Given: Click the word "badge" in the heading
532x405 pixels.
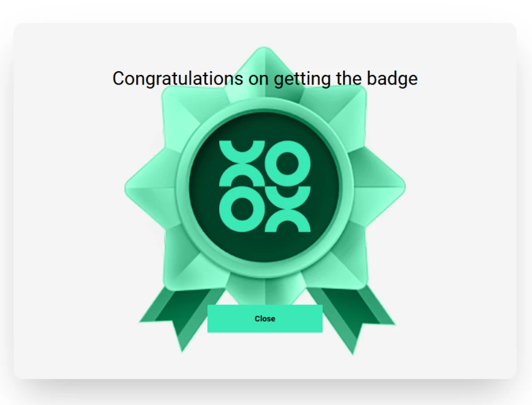Looking at the screenshot, I should coord(392,79).
